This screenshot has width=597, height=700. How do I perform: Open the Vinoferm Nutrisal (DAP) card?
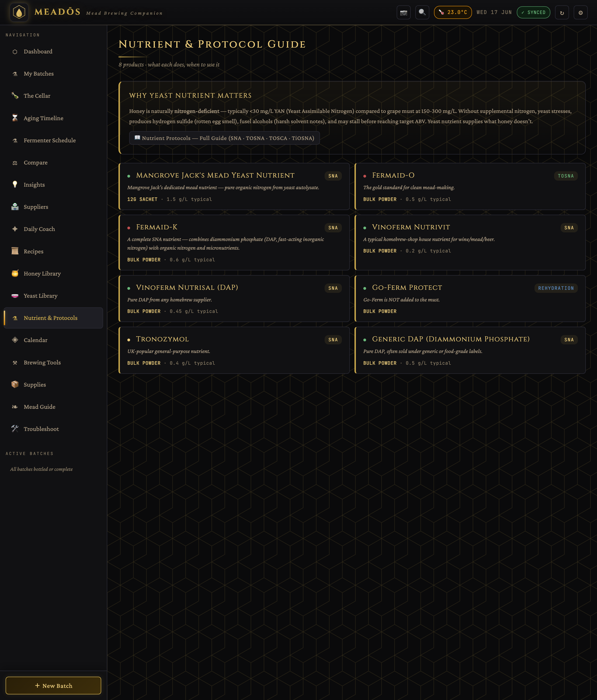[x=234, y=299]
